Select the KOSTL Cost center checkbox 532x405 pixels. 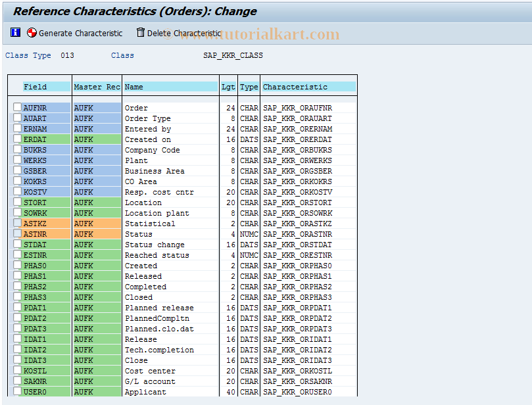point(17,371)
